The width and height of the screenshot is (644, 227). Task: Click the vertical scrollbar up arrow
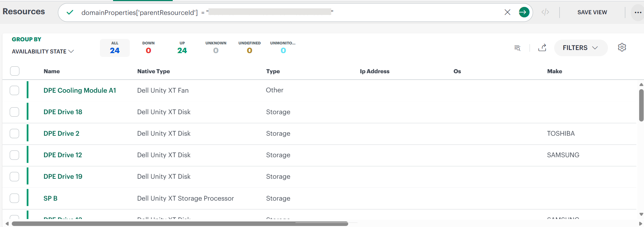tap(641, 84)
